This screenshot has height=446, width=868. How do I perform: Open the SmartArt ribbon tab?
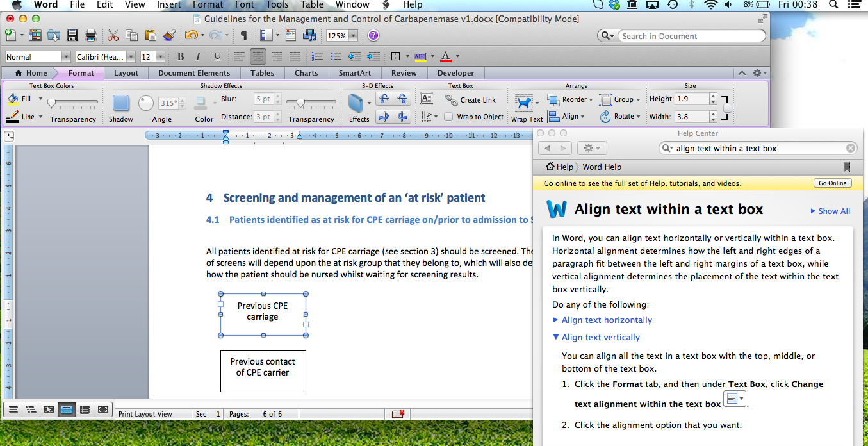click(x=355, y=73)
